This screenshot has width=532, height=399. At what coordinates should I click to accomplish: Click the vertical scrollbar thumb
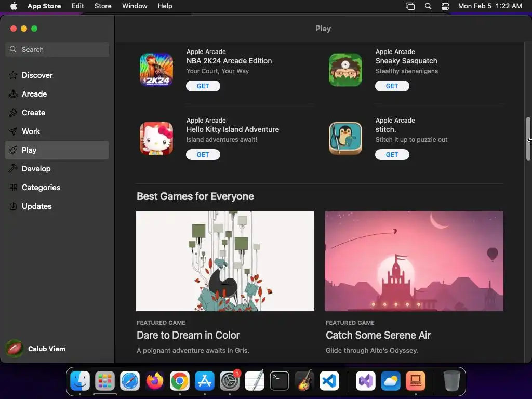(x=528, y=138)
